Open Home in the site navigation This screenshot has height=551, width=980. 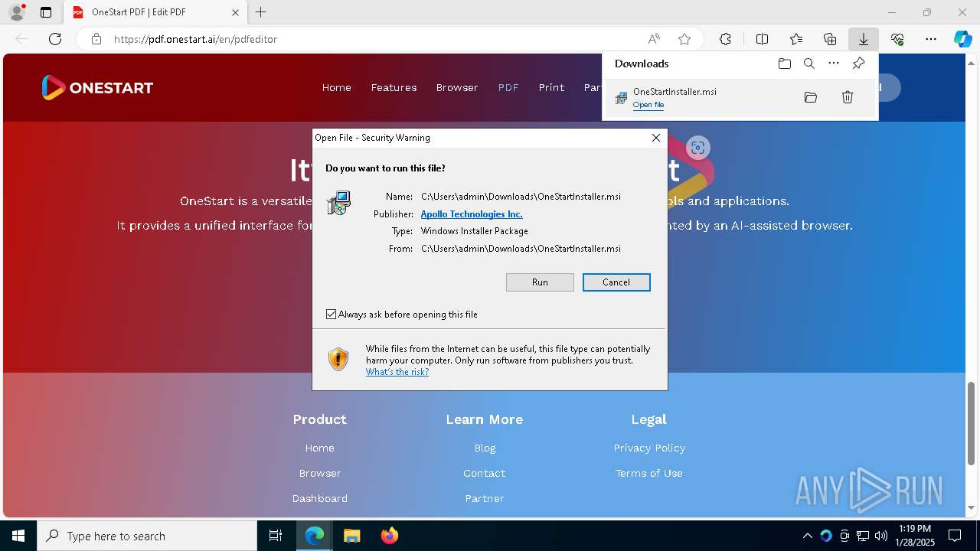[336, 87]
